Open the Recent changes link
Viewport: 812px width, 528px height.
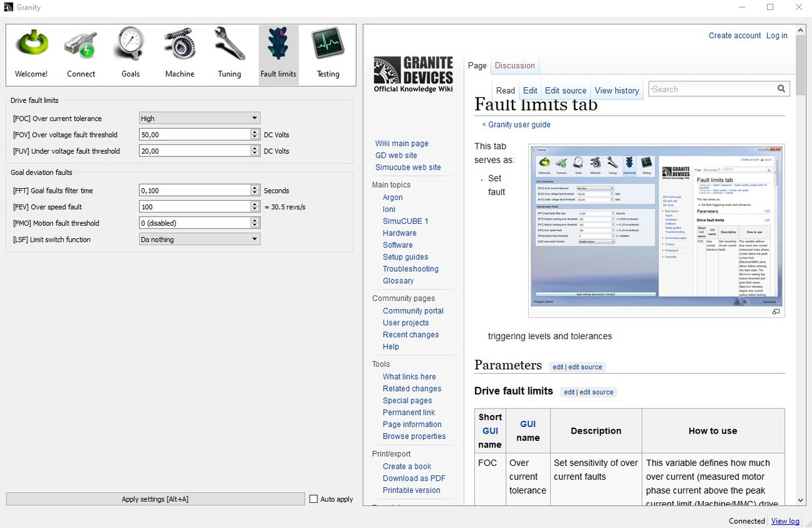[411, 335]
